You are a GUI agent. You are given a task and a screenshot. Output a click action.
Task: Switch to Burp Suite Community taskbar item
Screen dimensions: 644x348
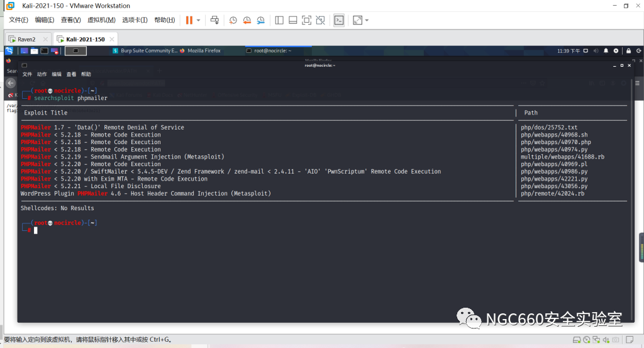[145, 50]
